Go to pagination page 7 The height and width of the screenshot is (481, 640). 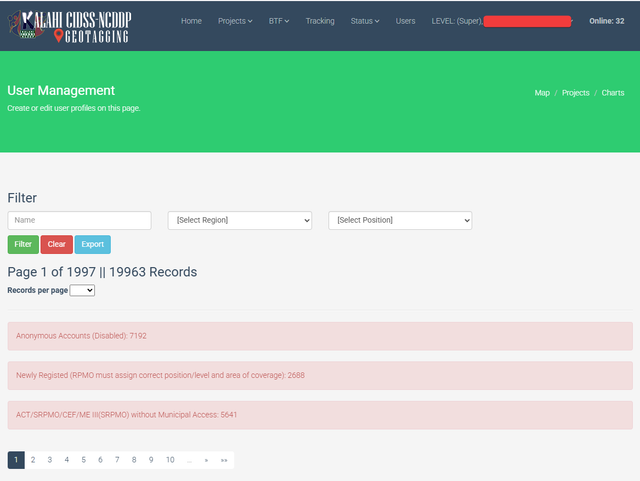click(117, 460)
